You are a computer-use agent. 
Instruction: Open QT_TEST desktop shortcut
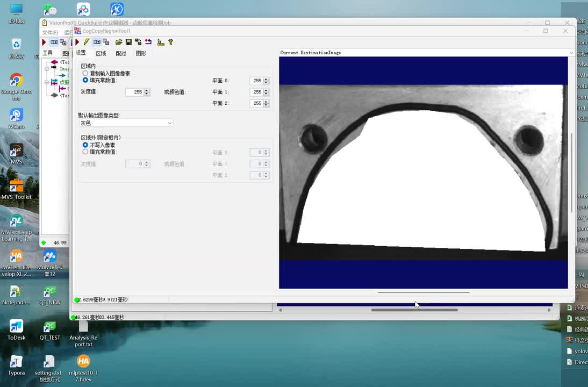point(49,330)
